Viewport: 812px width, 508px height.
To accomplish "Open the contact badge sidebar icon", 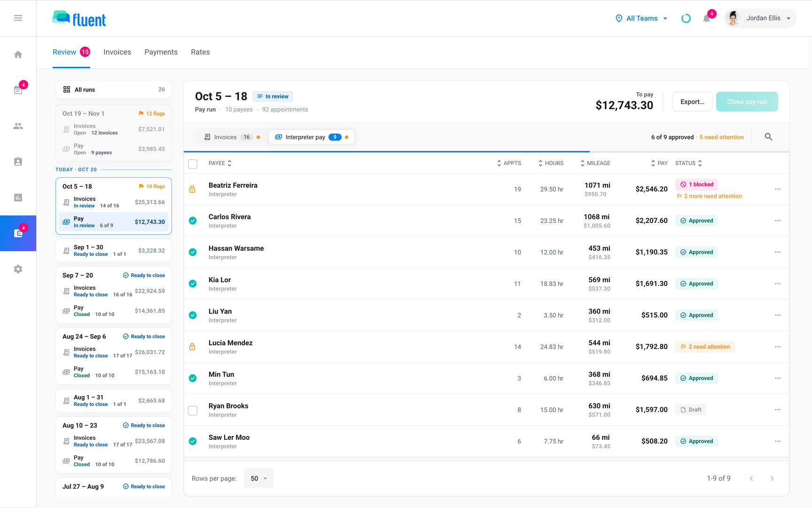I will [x=18, y=162].
